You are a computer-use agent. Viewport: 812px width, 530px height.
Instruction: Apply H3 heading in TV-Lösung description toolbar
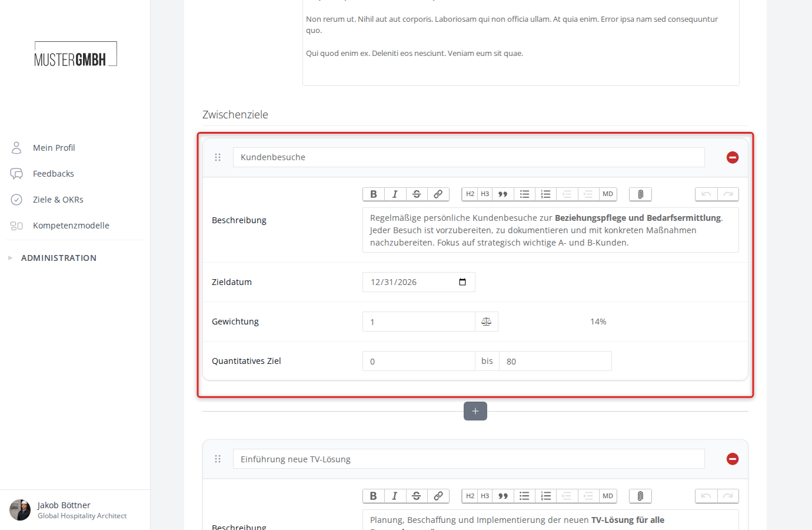(x=485, y=496)
